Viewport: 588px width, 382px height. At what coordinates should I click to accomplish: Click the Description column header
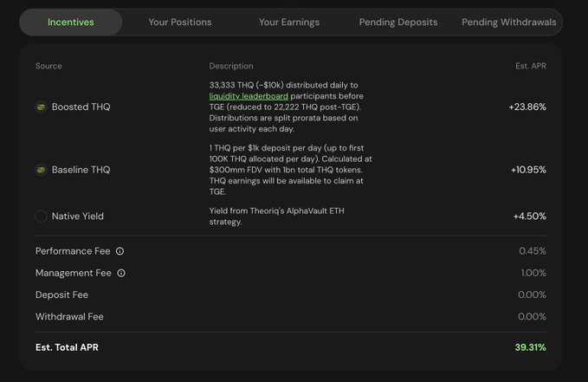tap(231, 66)
